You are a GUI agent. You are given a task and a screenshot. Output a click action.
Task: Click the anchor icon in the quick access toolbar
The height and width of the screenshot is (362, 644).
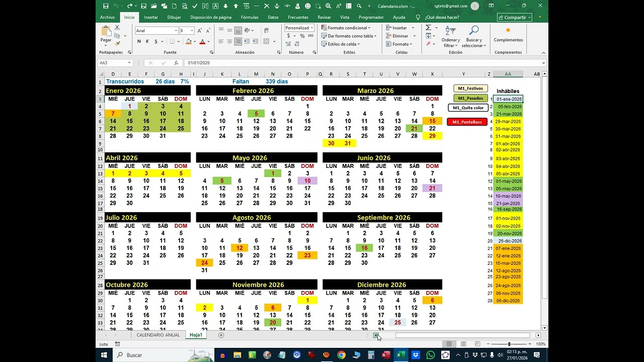277,6
